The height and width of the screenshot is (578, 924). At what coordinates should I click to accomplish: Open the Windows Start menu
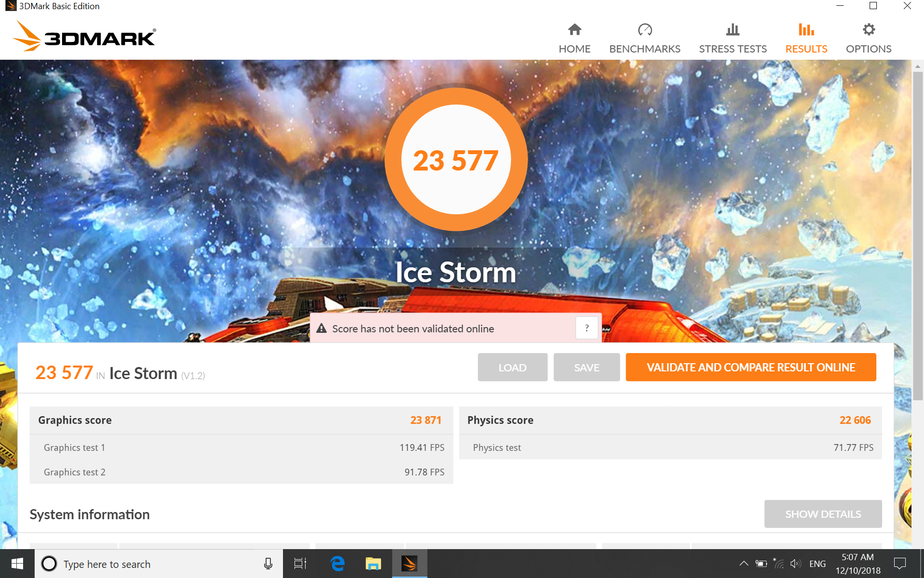pos(17,564)
